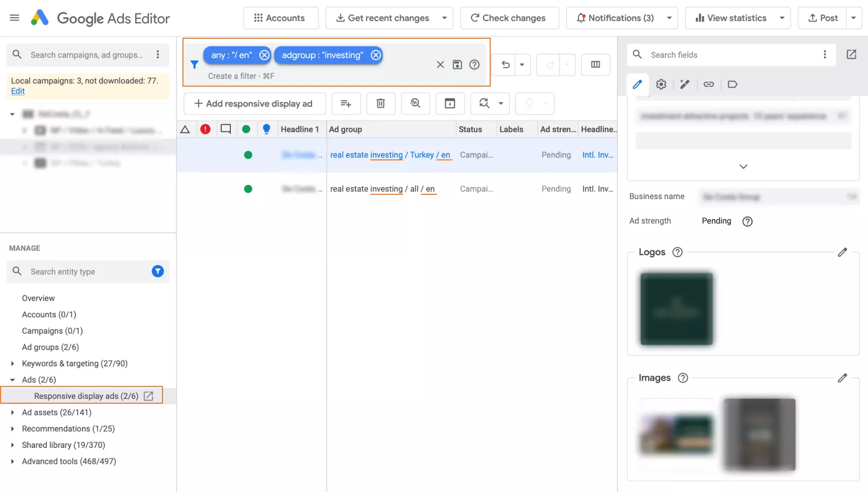Click the make multiple changes icon
Image resolution: width=868 pixels, height=492 pixels.
346,103
